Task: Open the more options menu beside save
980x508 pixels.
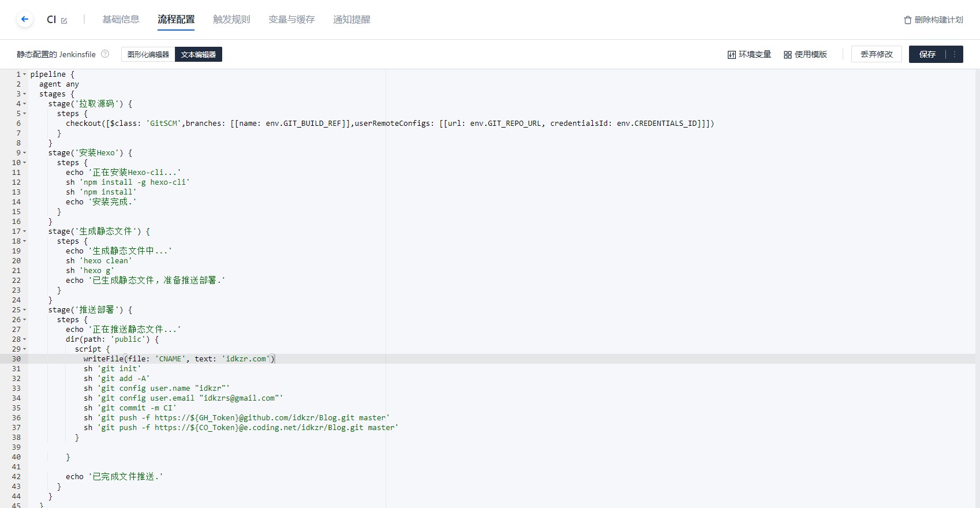Action: pos(955,54)
